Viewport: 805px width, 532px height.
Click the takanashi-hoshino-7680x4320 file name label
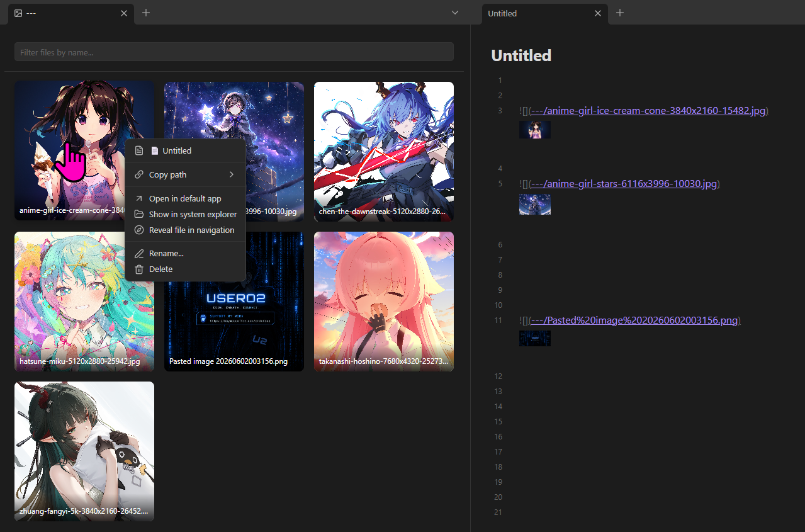[383, 361]
